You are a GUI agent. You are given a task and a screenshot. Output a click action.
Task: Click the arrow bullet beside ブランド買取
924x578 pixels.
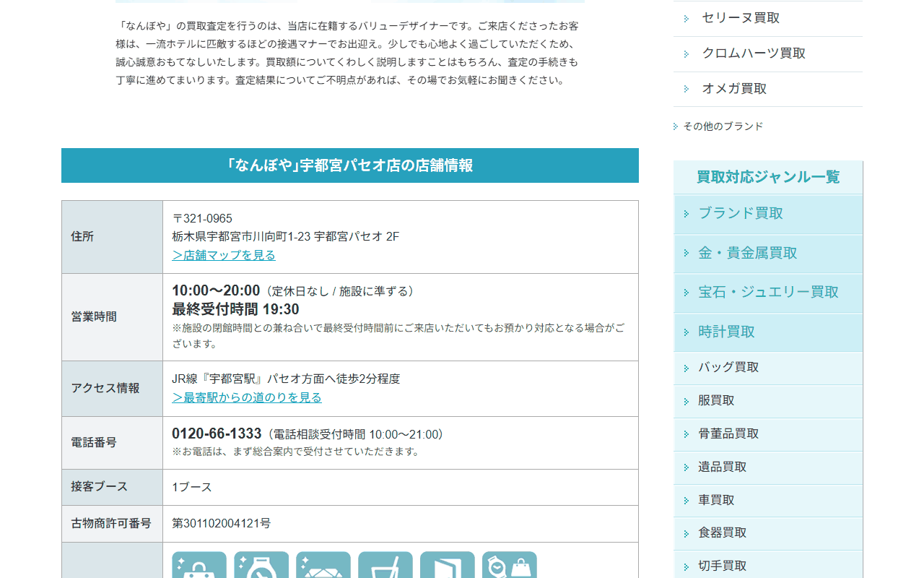point(687,214)
